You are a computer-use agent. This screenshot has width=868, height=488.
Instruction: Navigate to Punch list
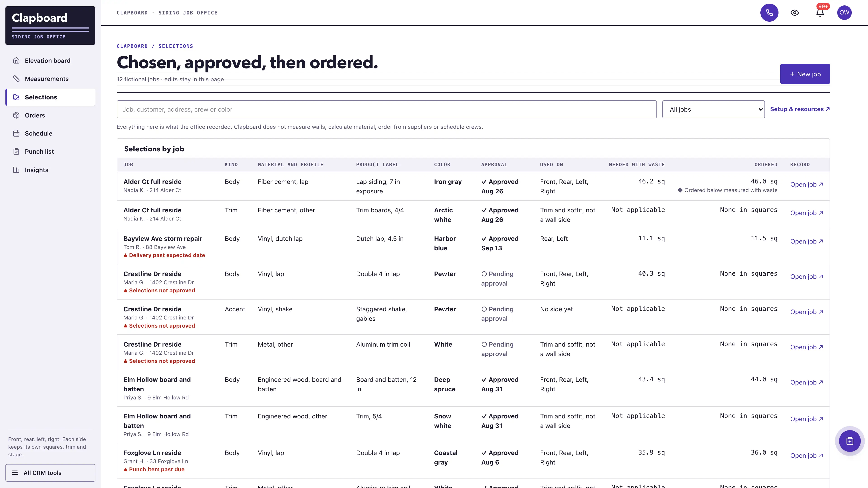click(x=51, y=152)
